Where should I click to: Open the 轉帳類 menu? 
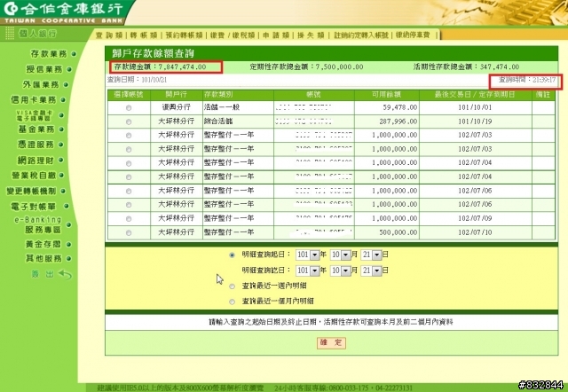(x=144, y=35)
